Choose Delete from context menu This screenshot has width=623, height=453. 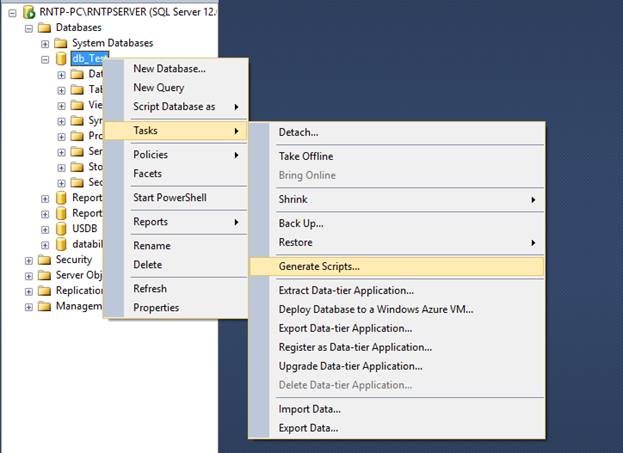click(x=176, y=265)
